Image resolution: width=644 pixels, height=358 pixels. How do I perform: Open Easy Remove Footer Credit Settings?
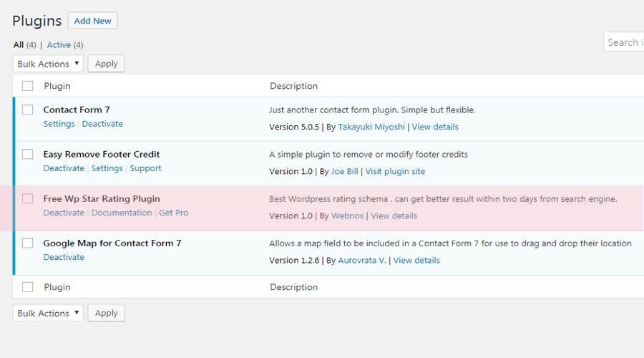(107, 168)
